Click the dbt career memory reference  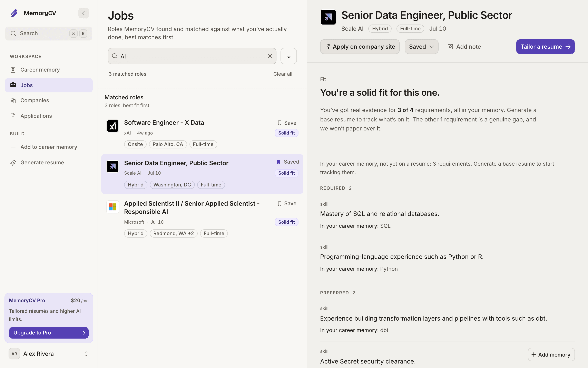384,330
